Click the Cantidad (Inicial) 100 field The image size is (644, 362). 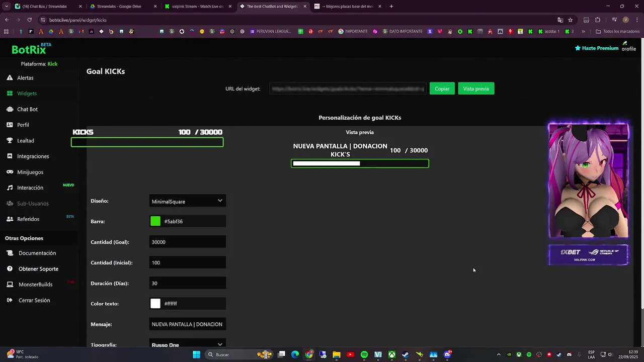click(187, 262)
